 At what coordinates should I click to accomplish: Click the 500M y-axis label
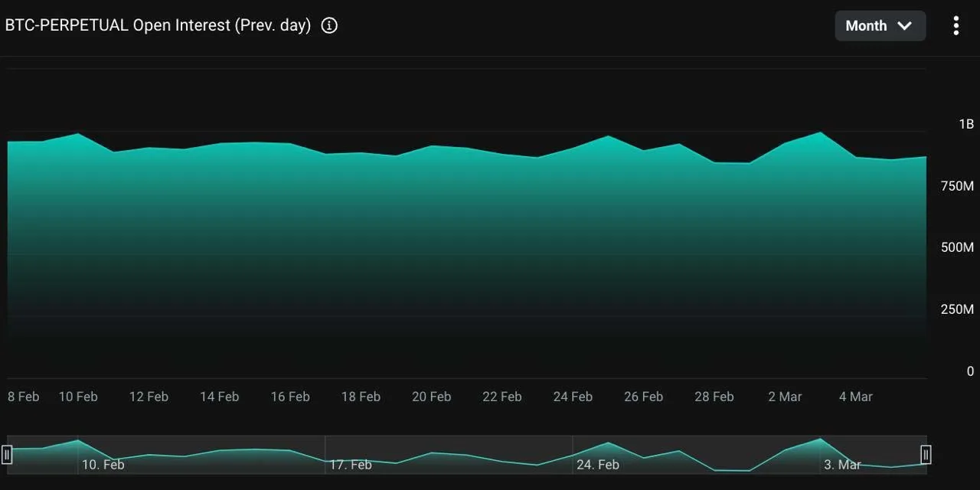[x=957, y=247]
